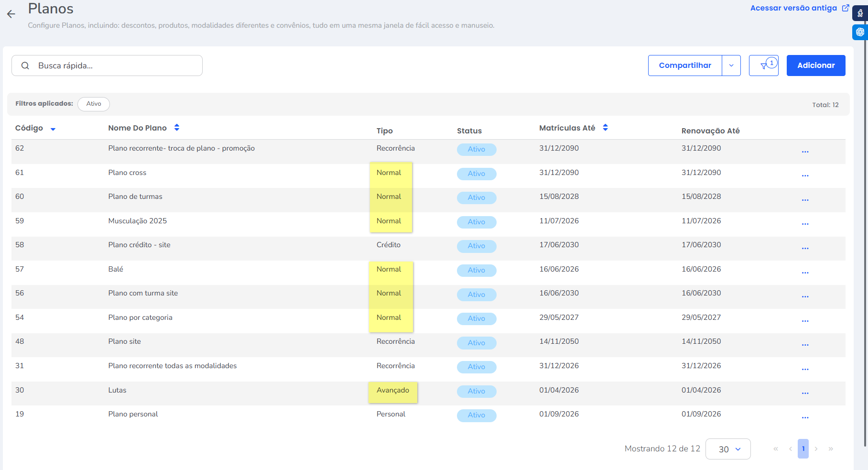Select page 1 in pagination

click(803, 449)
